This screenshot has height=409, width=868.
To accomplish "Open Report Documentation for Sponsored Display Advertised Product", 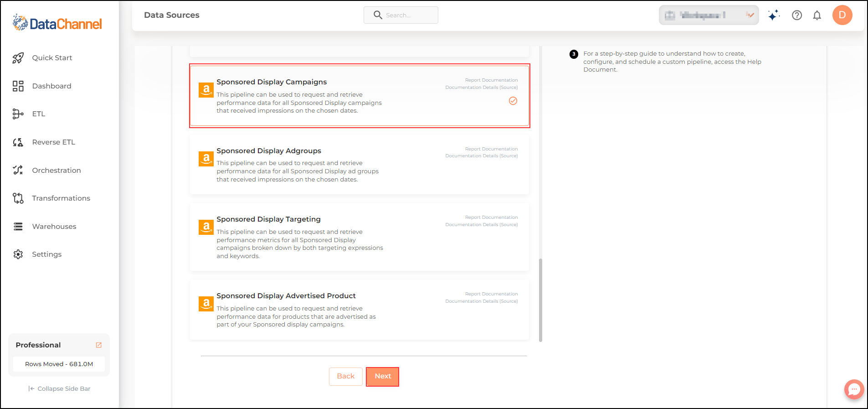I will pyautogui.click(x=491, y=294).
